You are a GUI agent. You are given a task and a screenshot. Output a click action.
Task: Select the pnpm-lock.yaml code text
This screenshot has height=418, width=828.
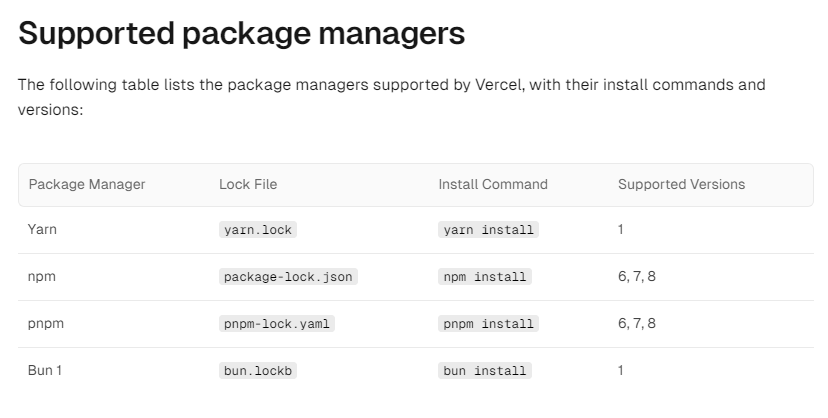click(277, 324)
